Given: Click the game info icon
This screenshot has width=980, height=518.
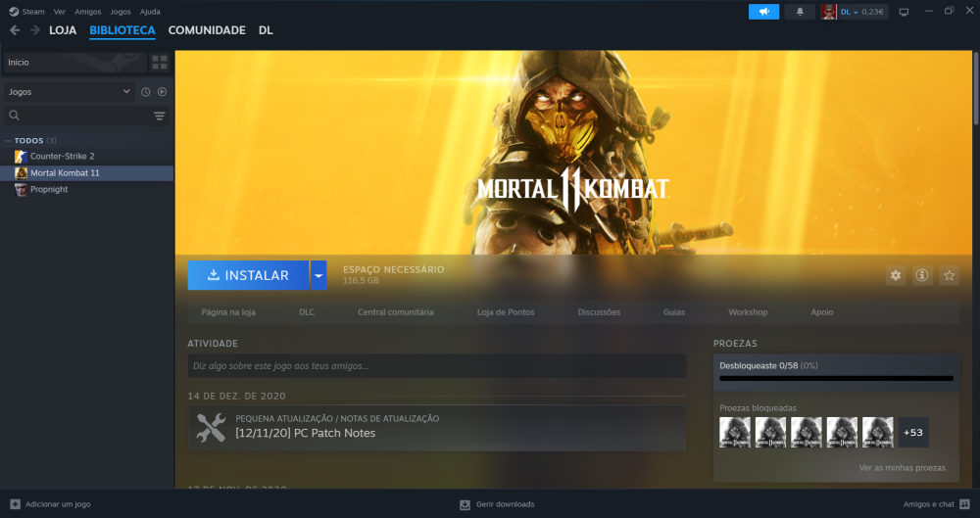Looking at the screenshot, I should [922, 276].
